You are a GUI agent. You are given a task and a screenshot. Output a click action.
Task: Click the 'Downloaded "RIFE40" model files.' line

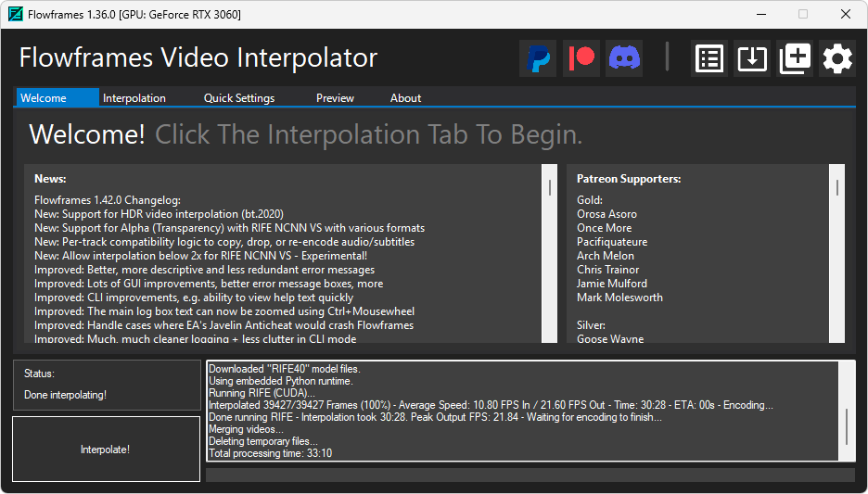click(x=285, y=369)
